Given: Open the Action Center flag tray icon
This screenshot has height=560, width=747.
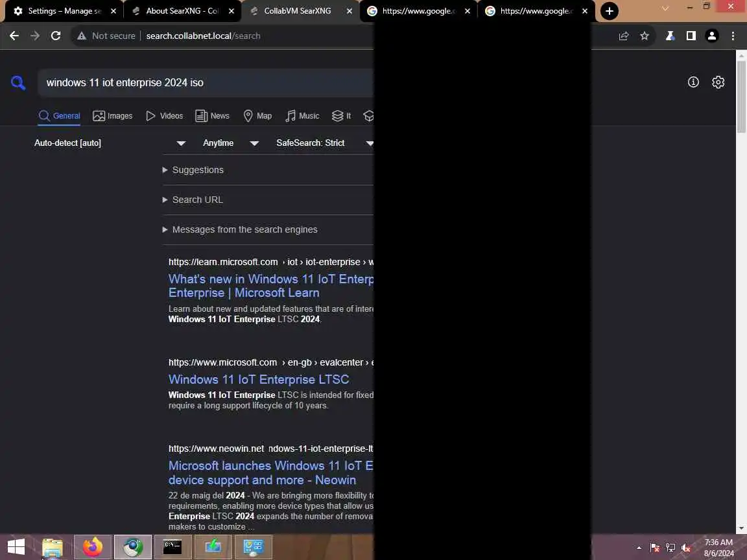Looking at the screenshot, I should 654,548.
